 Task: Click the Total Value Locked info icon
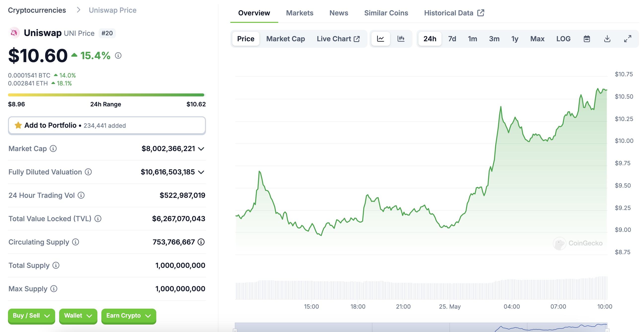pos(98,219)
